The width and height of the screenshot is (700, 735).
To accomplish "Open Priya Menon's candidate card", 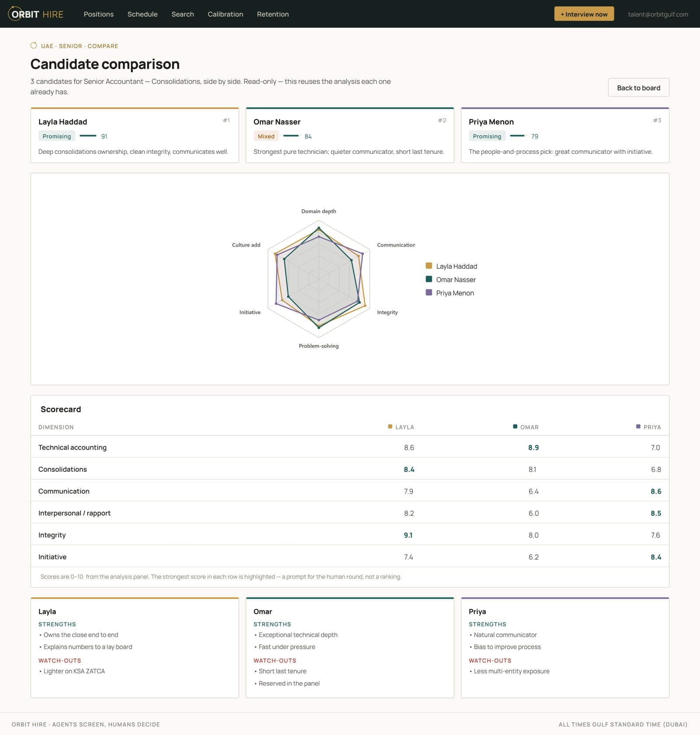I will pos(565,135).
